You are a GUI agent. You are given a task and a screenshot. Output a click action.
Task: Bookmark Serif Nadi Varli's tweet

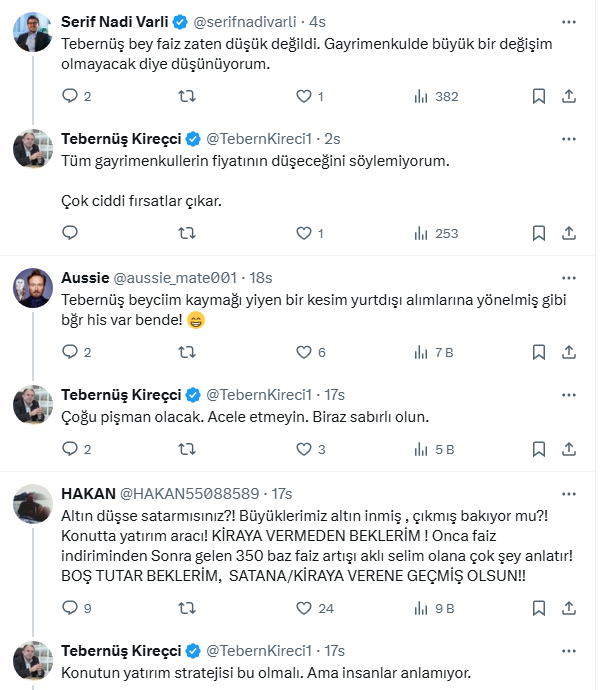538,96
